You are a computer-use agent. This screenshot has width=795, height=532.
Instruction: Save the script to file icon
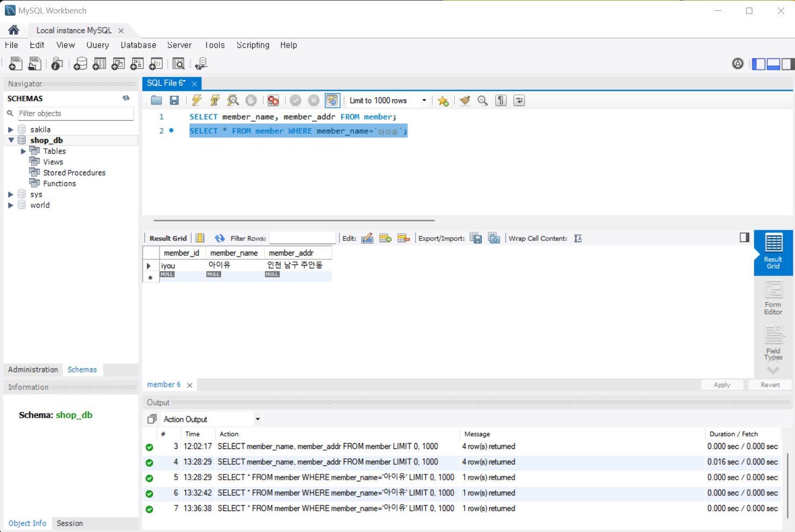point(174,100)
